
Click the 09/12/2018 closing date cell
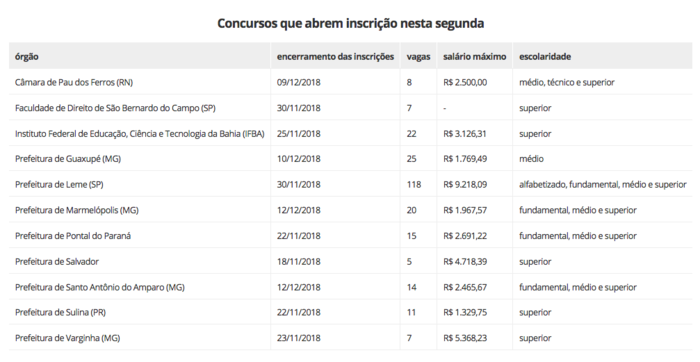tap(299, 82)
